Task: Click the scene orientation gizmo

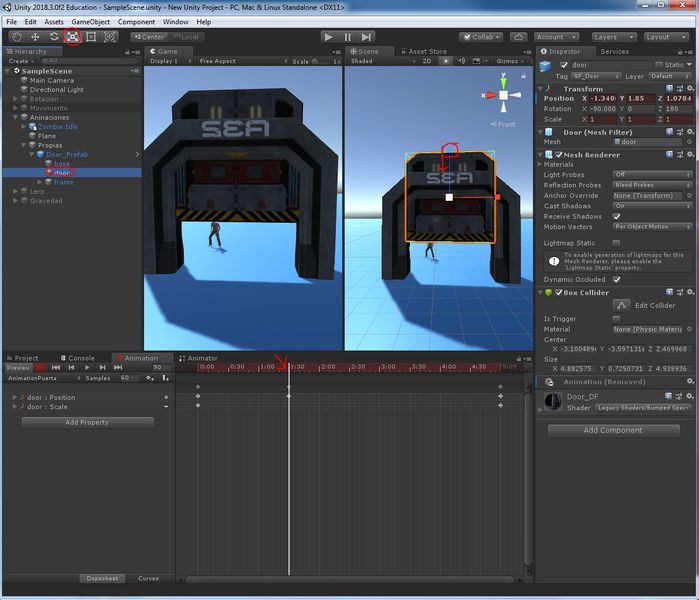Action: 503,95
